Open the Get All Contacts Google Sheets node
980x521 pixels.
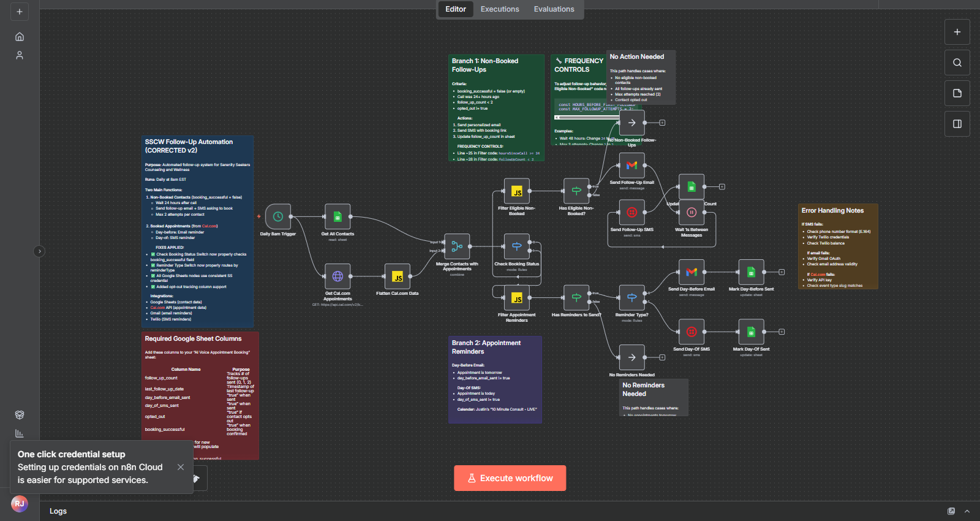(x=337, y=216)
